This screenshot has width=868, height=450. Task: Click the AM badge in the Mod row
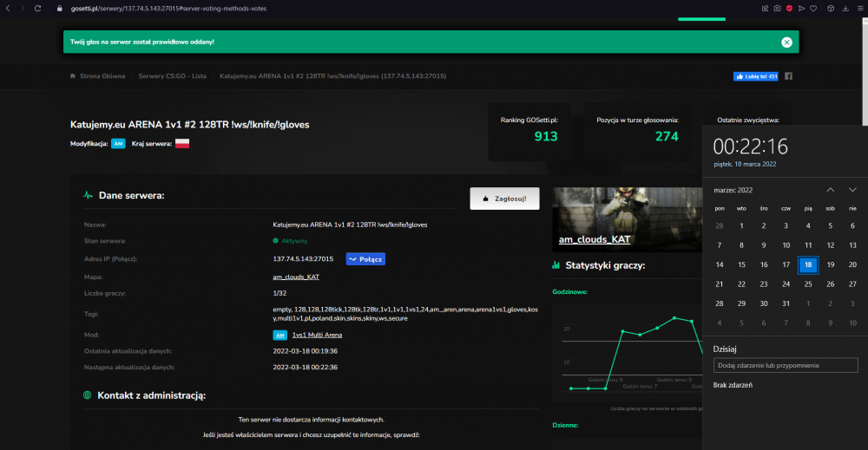click(x=280, y=335)
